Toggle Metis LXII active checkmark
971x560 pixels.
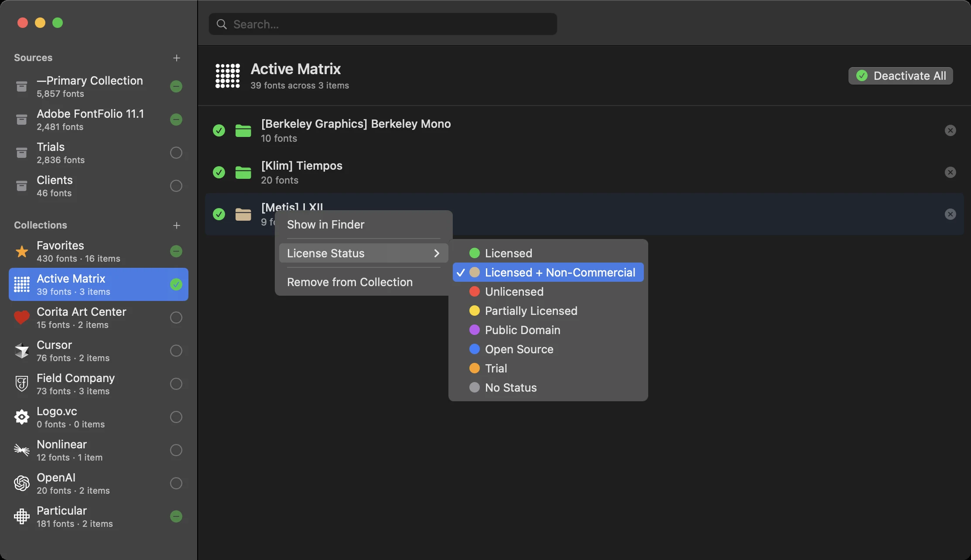coord(219,214)
